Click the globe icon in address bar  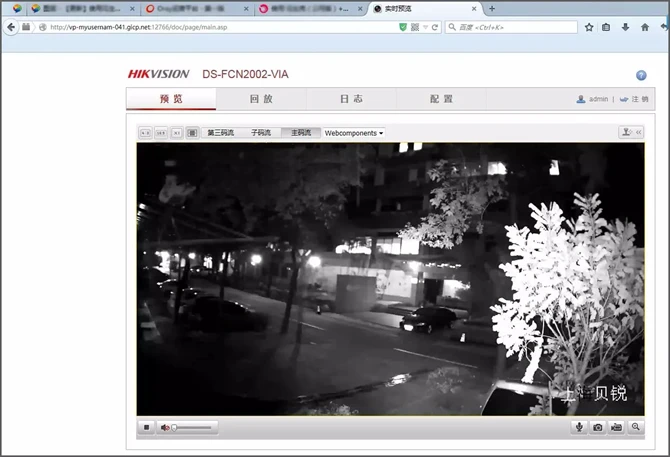point(42,27)
